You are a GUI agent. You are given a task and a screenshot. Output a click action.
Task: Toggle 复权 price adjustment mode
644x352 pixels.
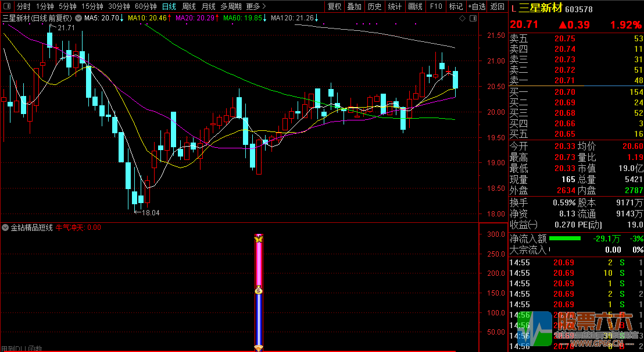335,7
